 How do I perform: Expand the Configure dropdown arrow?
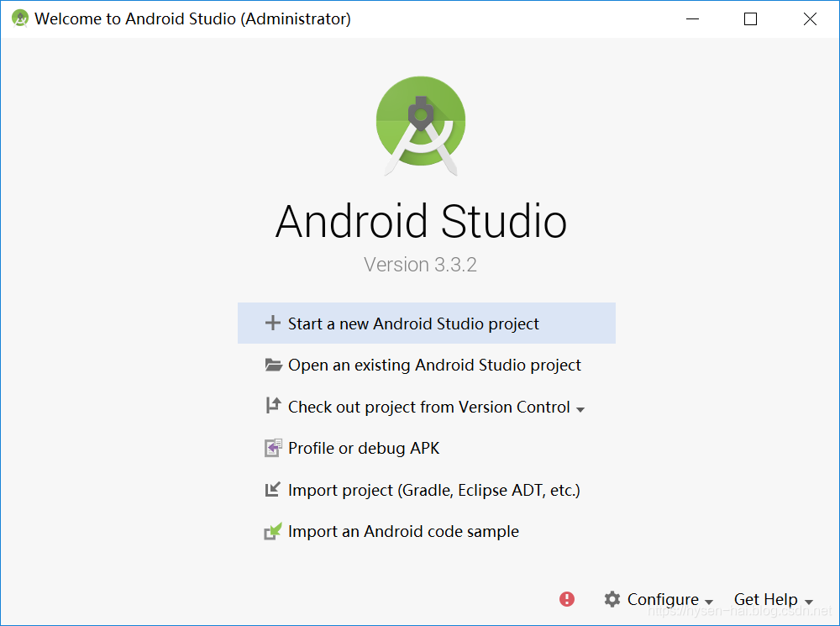tap(709, 602)
